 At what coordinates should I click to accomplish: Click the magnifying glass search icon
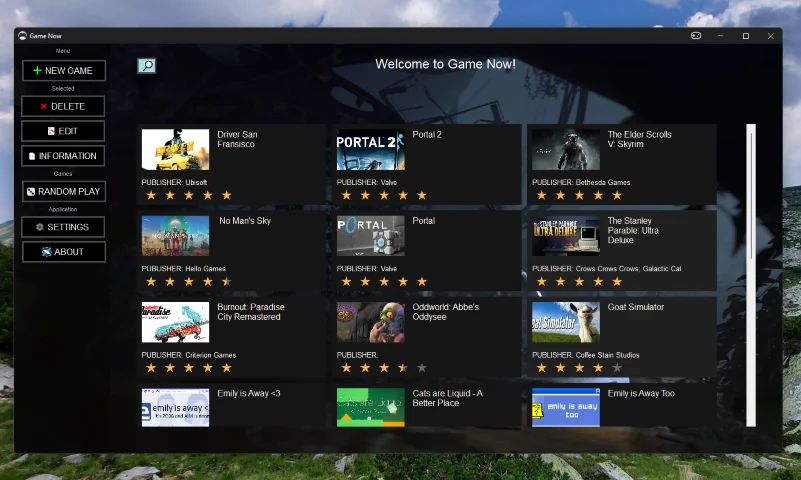pyautogui.click(x=147, y=66)
